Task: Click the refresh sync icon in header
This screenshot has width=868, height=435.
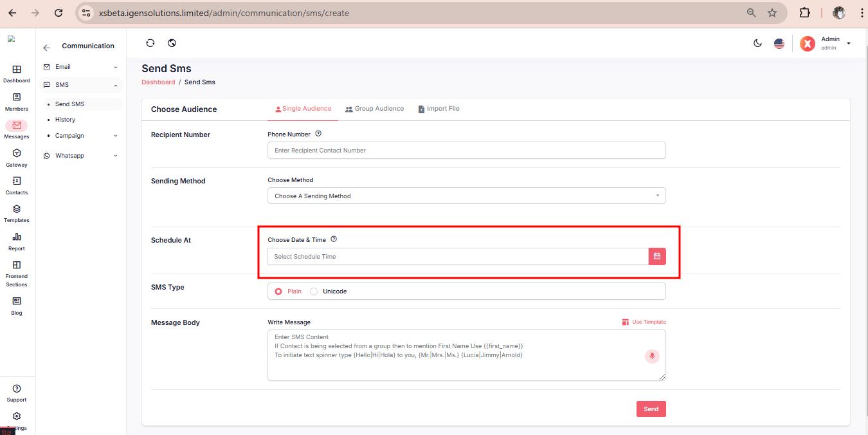Action: click(x=150, y=43)
